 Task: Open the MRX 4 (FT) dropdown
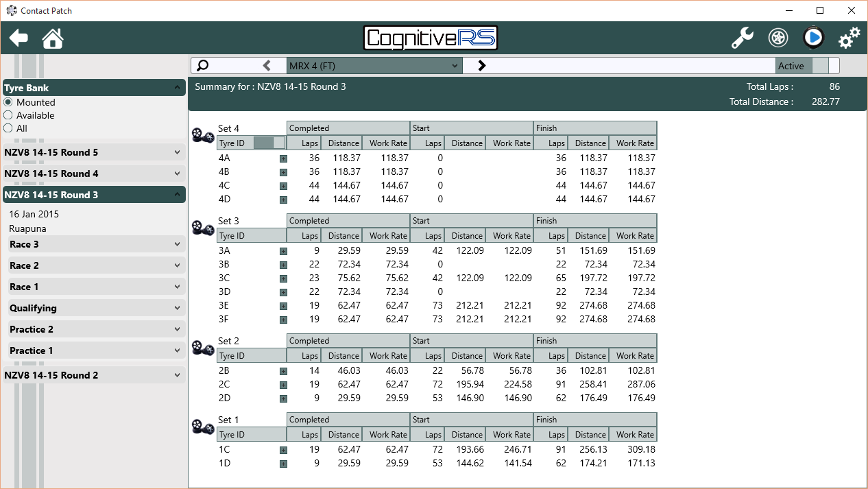(374, 66)
